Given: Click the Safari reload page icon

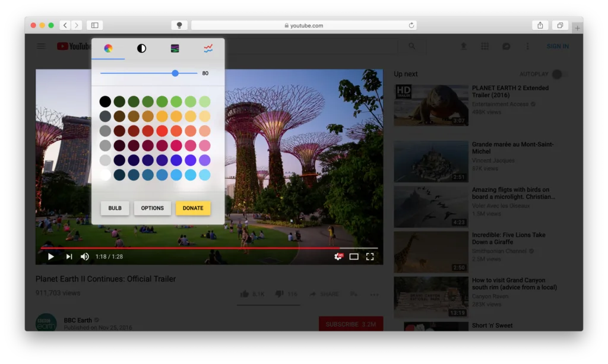Looking at the screenshot, I should (411, 26).
